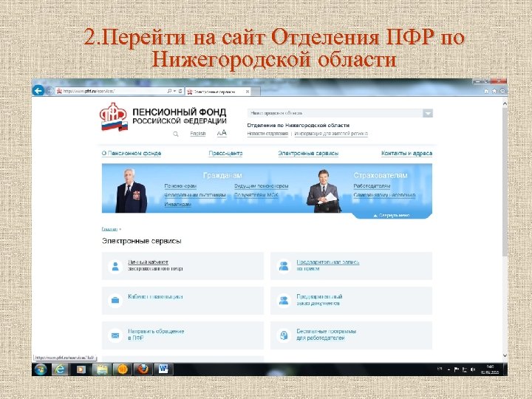Image resolution: width=532 pixels, height=399 pixels.
Task: Click the media player taskbar icon
Action: coord(81,369)
